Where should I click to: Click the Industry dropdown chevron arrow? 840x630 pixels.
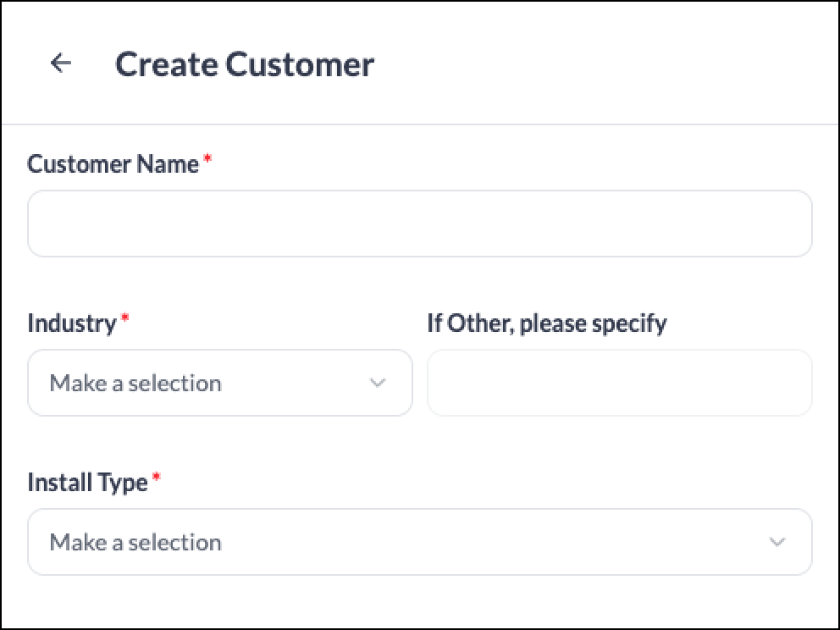[378, 383]
